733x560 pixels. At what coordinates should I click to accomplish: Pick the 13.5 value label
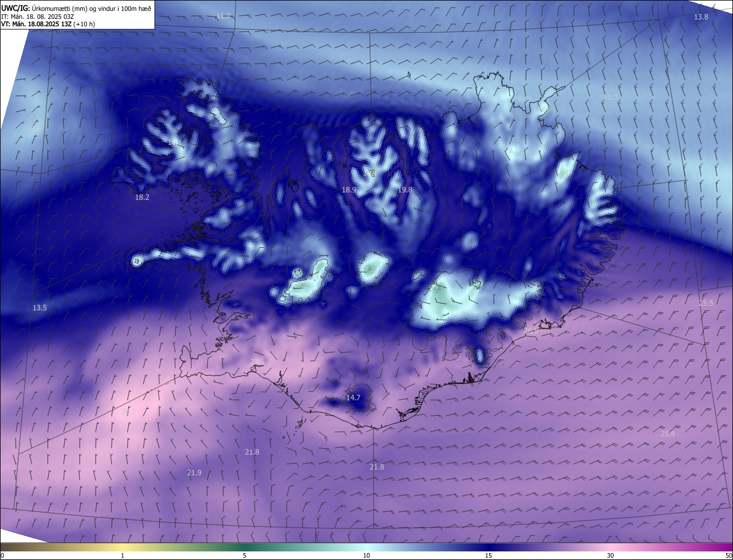click(40, 308)
